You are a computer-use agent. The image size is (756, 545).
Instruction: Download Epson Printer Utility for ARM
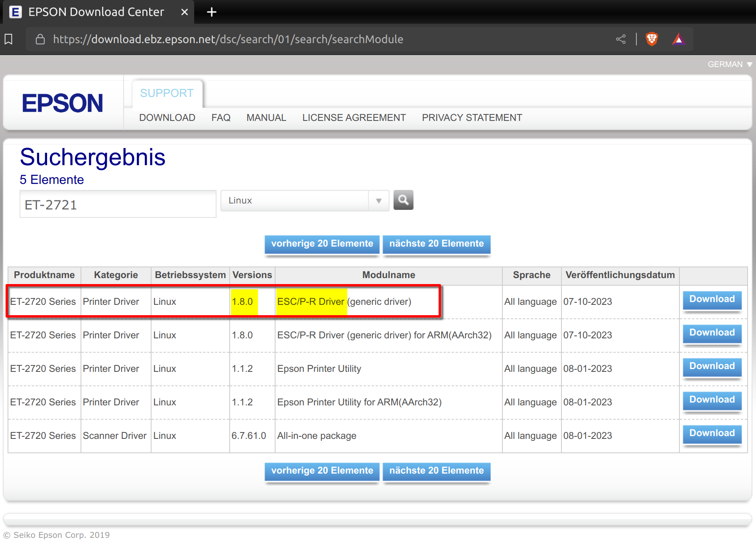pyautogui.click(x=712, y=400)
